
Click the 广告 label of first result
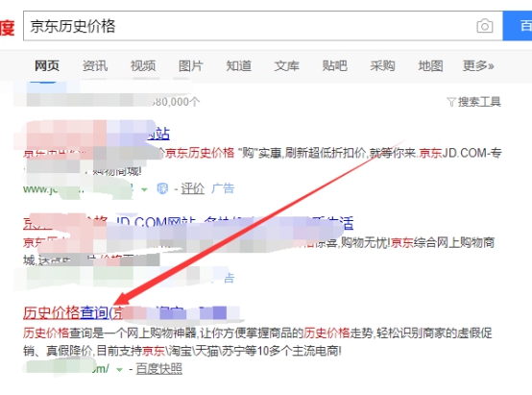[x=223, y=188]
